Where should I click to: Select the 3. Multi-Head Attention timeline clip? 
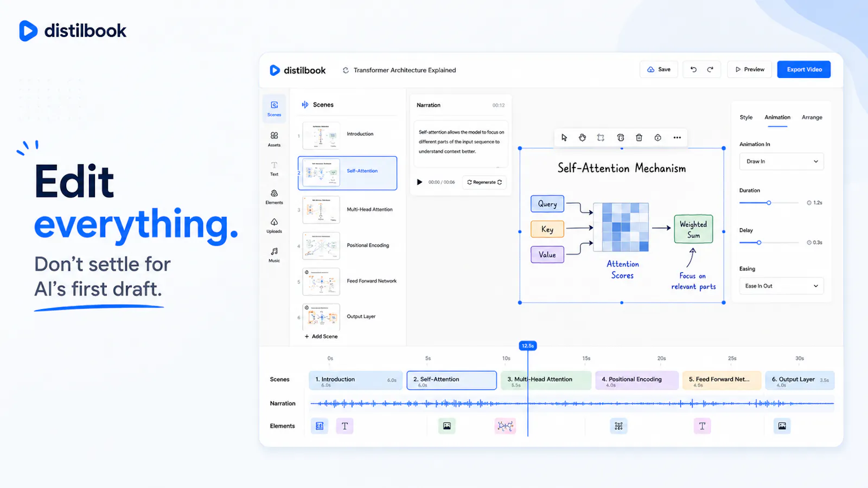pos(546,381)
